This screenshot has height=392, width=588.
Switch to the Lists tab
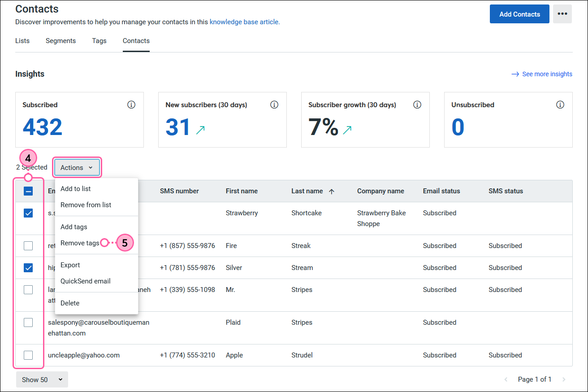click(22, 41)
